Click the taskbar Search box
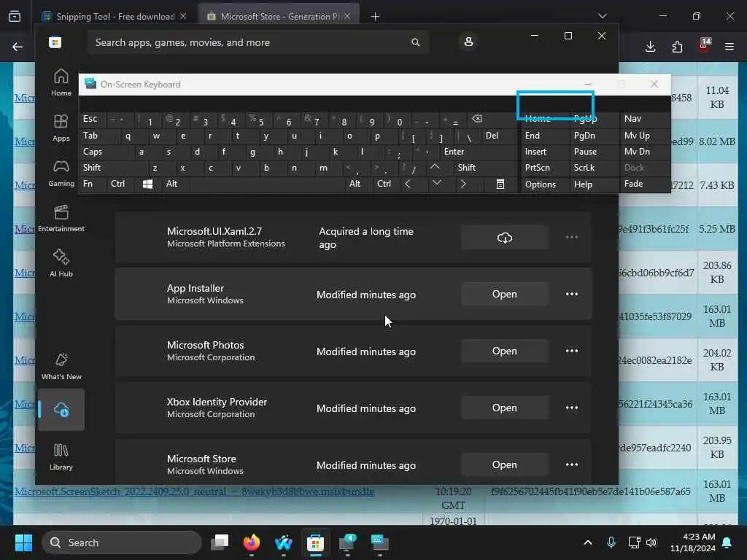Viewport: 747px width, 560px height. tap(122, 542)
